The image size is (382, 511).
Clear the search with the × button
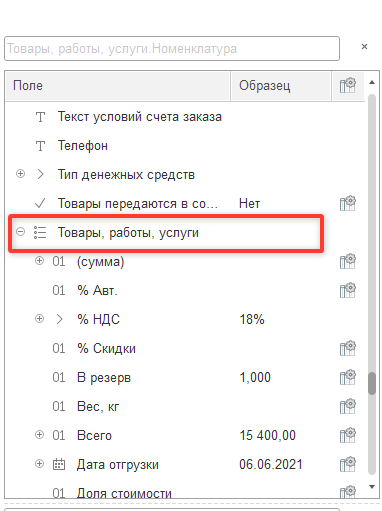[364, 47]
